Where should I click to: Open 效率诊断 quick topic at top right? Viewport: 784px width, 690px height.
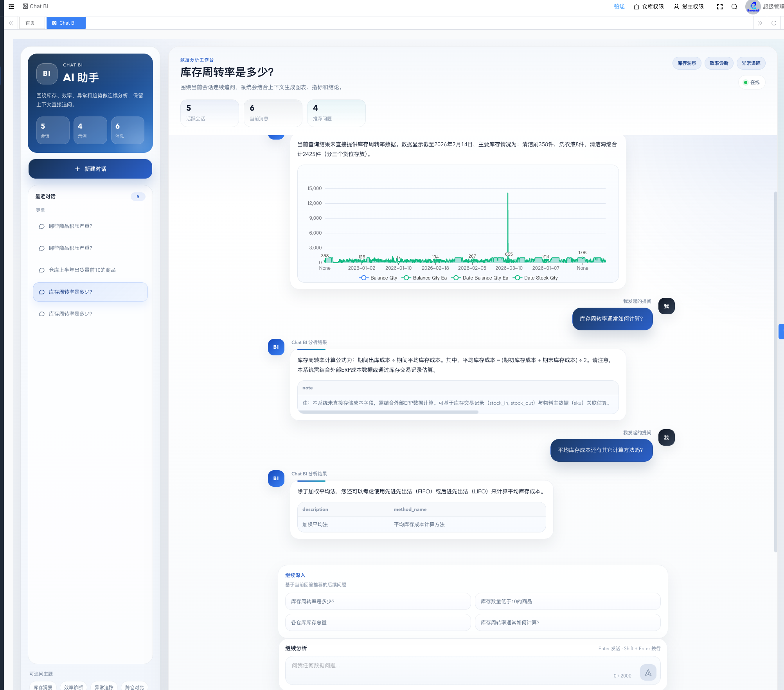pos(719,63)
